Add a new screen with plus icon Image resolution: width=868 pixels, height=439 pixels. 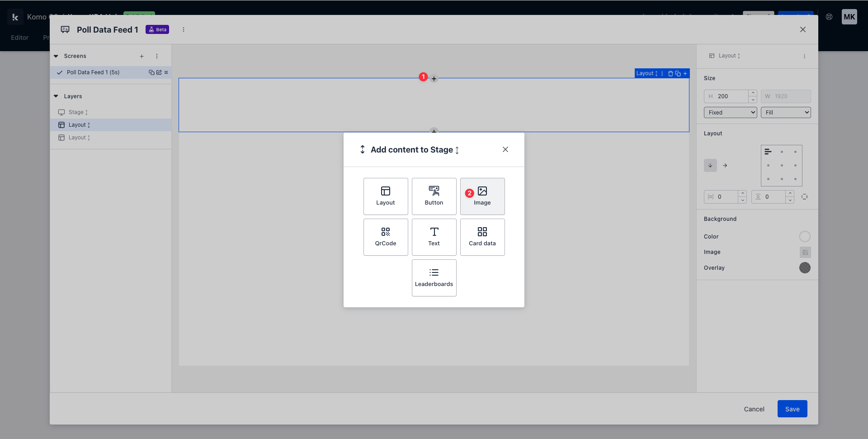(x=142, y=56)
